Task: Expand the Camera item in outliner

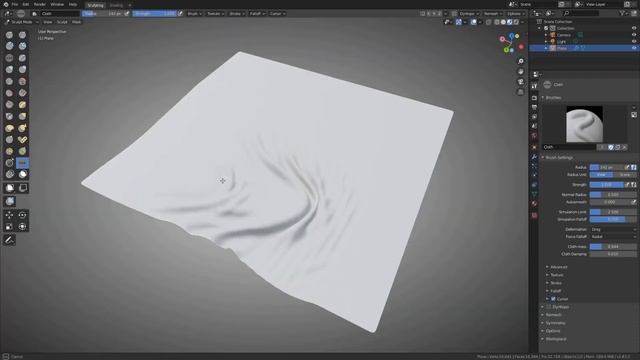Action: 546,35
